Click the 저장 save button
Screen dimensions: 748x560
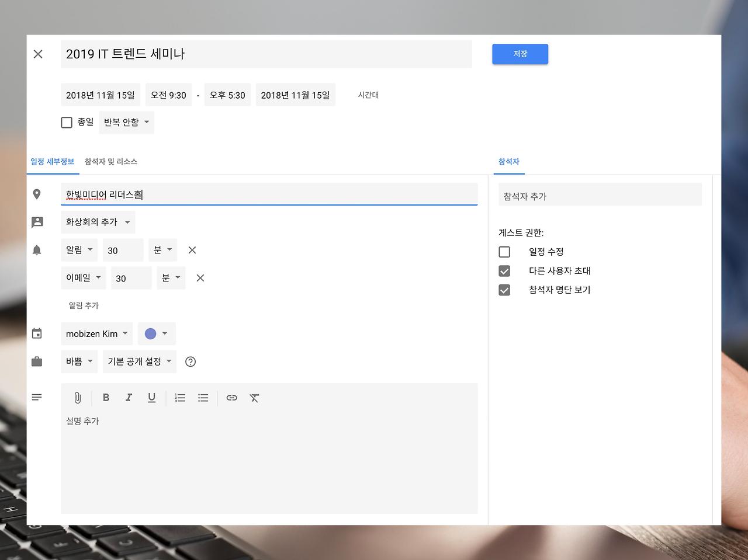tap(520, 54)
